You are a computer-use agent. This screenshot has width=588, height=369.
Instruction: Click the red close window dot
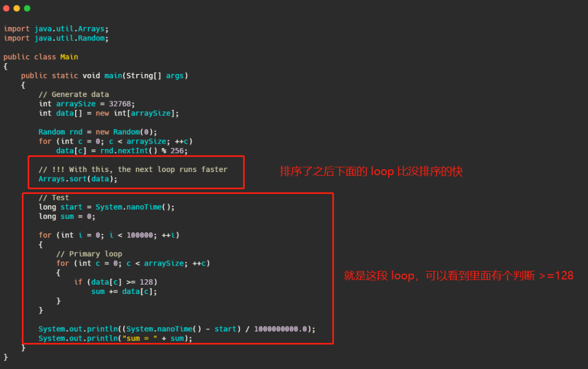tap(7, 8)
